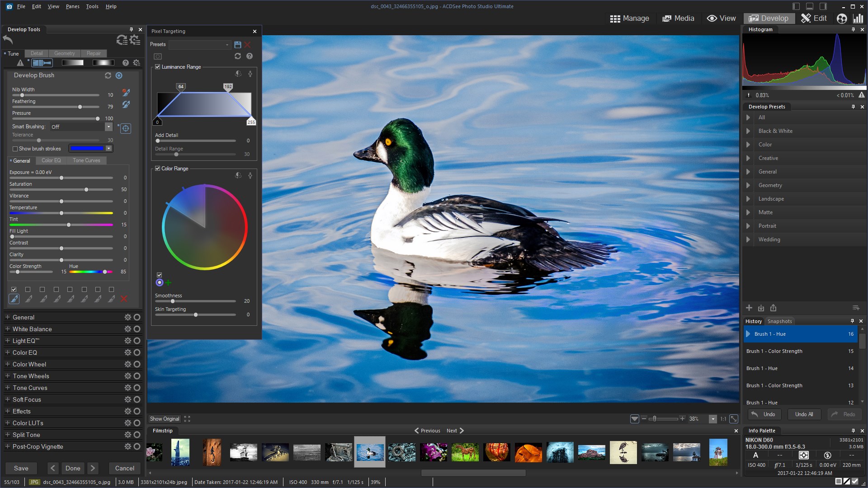The width and height of the screenshot is (868, 488).
Task: Click the full screen toggle icon beside Show Original
Action: click(x=187, y=419)
